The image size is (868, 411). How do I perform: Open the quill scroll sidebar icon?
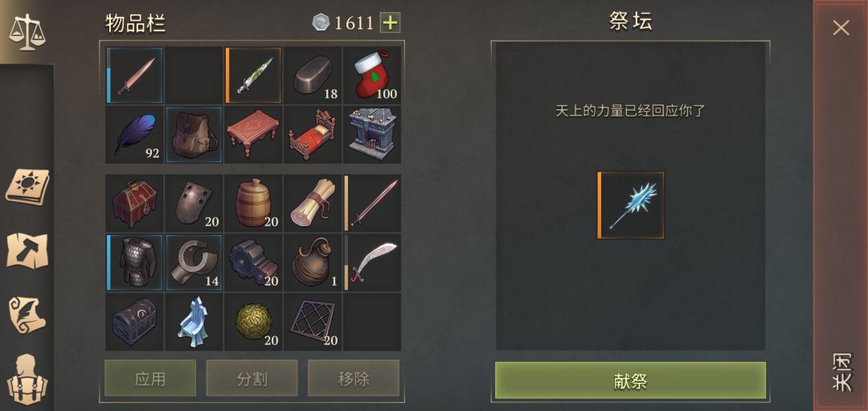tap(27, 314)
